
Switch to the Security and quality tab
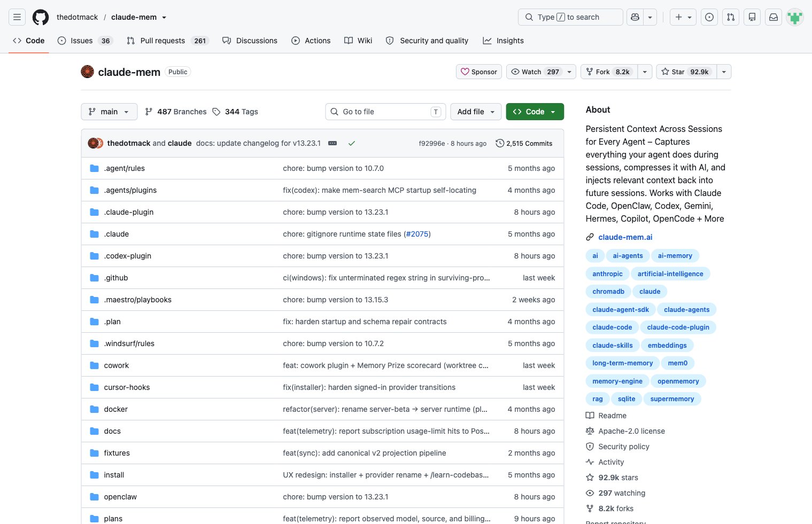click(x=427, y=41)
